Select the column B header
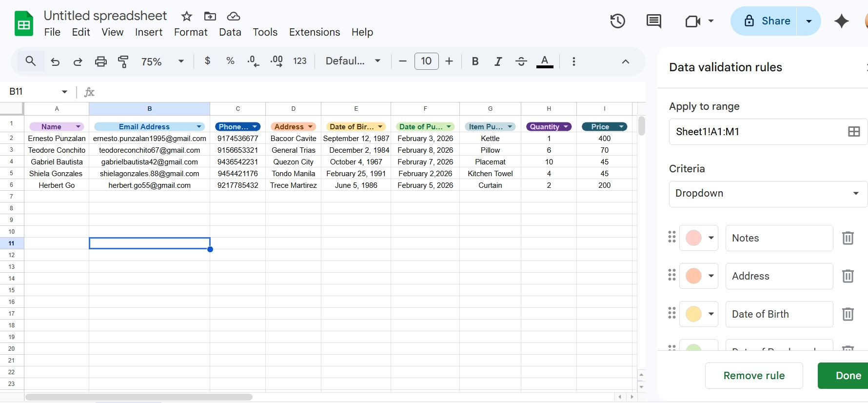The image size is (868, 403). tap(150, 109)
